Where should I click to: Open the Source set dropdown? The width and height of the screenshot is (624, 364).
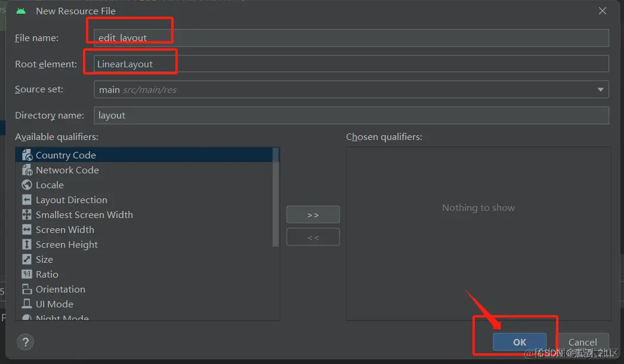[x=351, y=89]
